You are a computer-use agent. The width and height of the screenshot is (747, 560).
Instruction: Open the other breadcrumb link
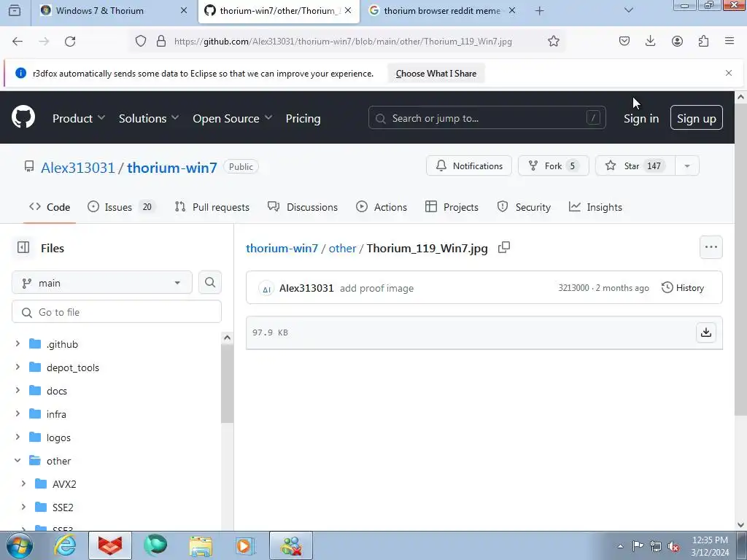pyautogui.click(x=343, y=248)
